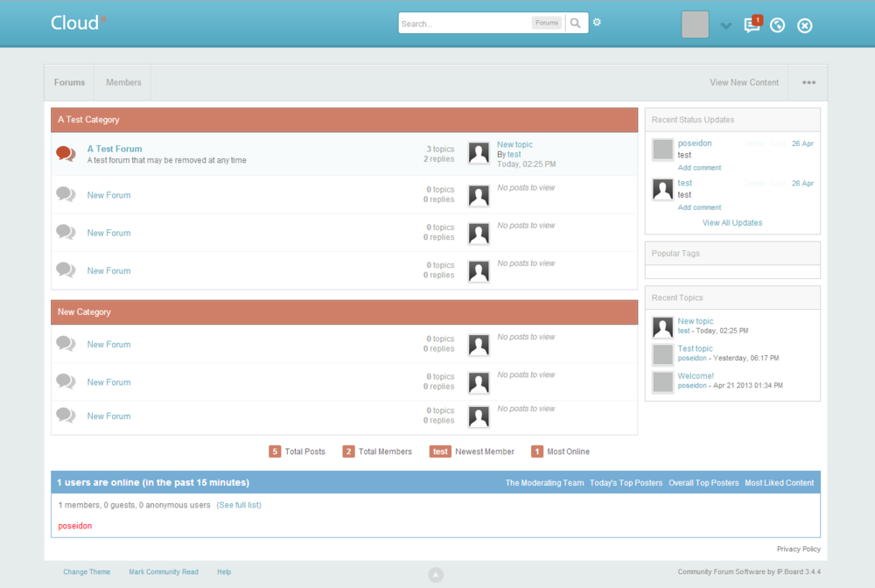Click inside the search text field
The width and height of the screenshot is (875, 588).
(464, 24)
